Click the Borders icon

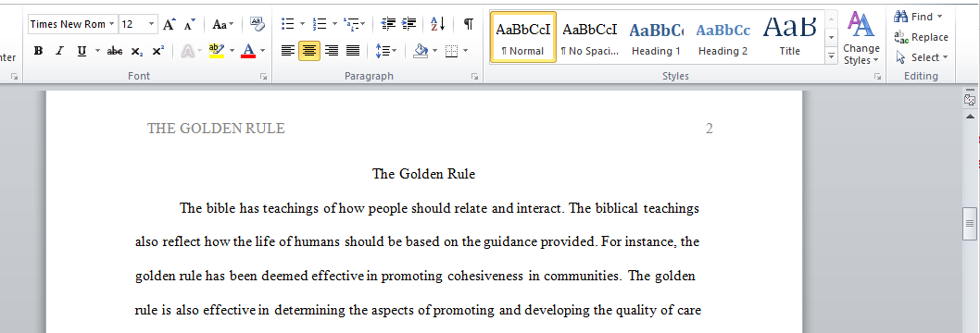(x=452, y=51)
